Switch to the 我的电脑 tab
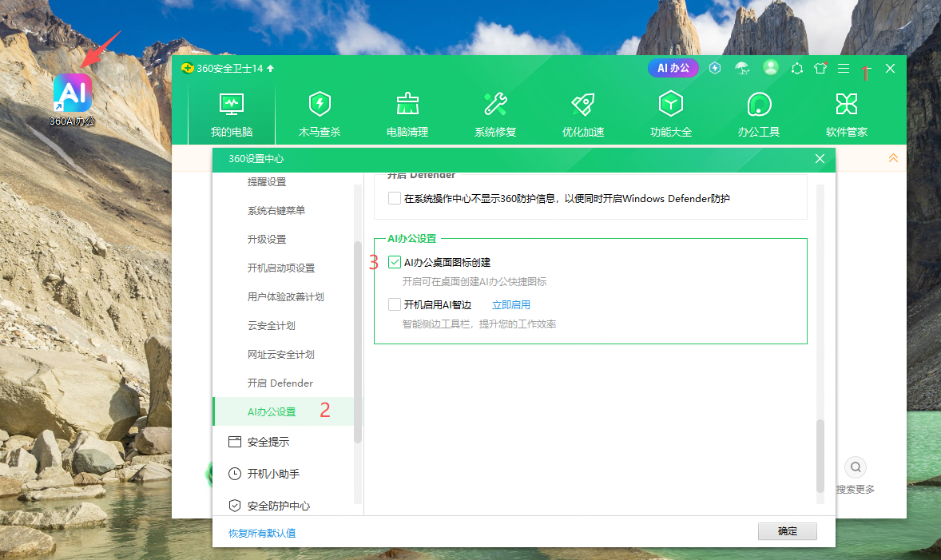The image size is (941, 560). [x=231, y=112]
